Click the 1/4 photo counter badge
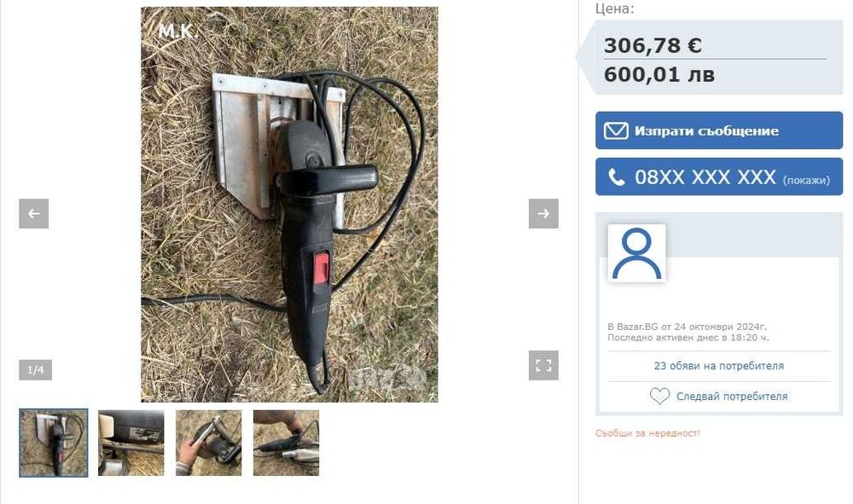This screenshot has width=853, height=504. [35, 370]
